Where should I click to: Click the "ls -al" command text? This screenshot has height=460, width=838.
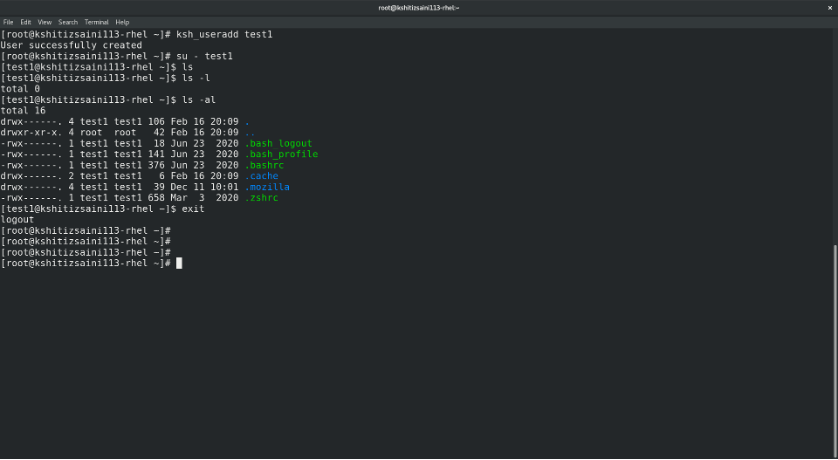193,100
